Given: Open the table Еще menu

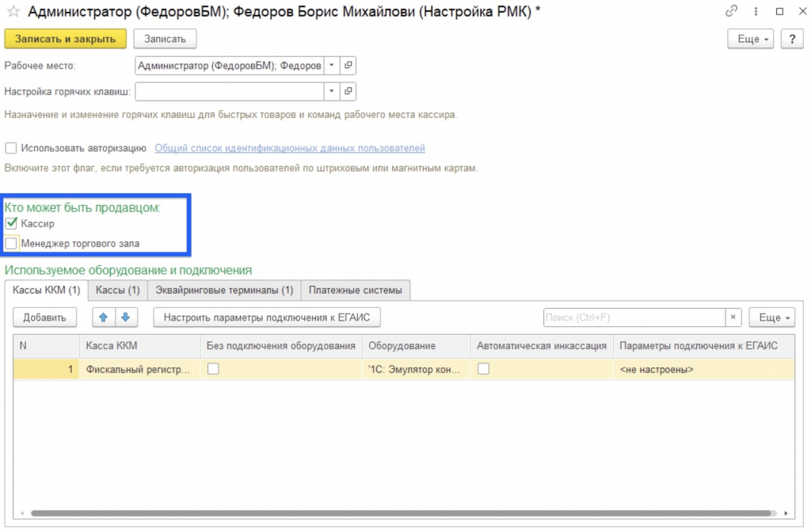Looking at the screenshot, I should click(x=771, y=317).
